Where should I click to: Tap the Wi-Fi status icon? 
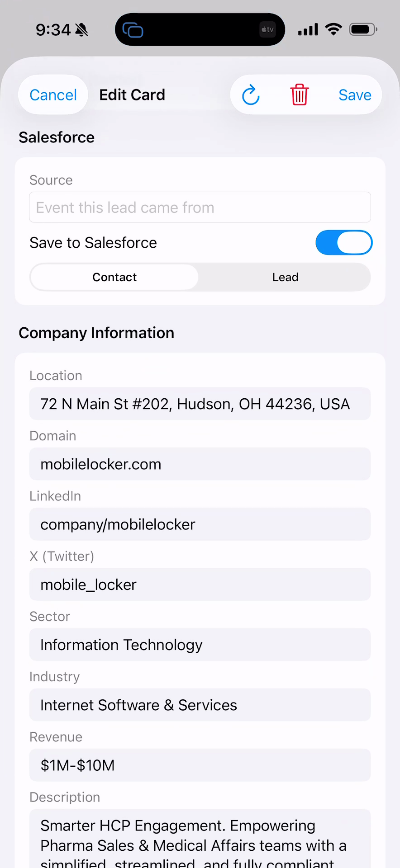coord(333,29)
